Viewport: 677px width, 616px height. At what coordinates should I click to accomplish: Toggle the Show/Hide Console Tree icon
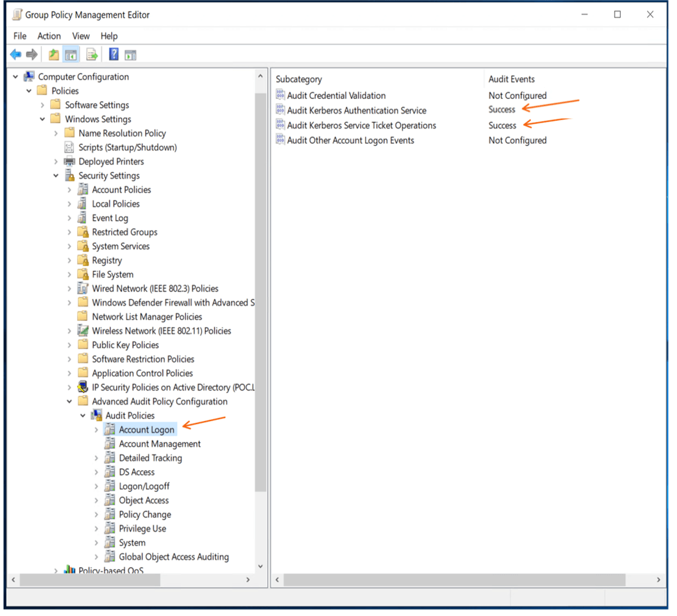tap(71, 55)
